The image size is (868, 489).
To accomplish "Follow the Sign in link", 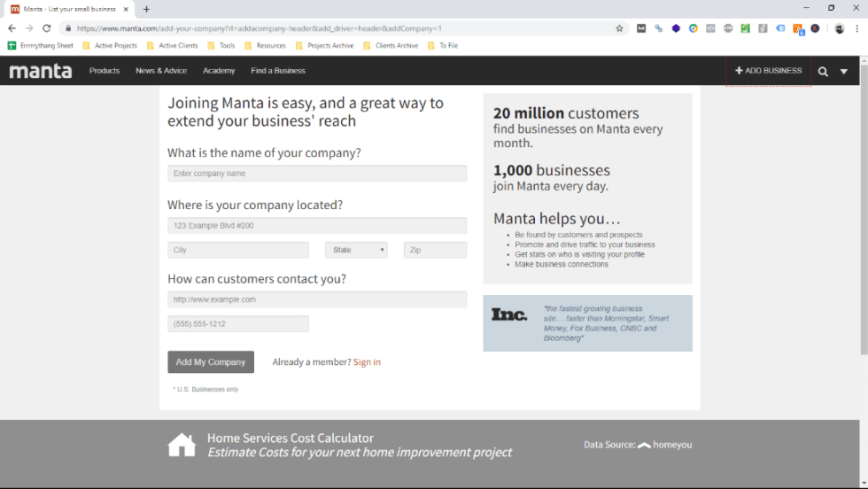I will click(x=367, y=361).
